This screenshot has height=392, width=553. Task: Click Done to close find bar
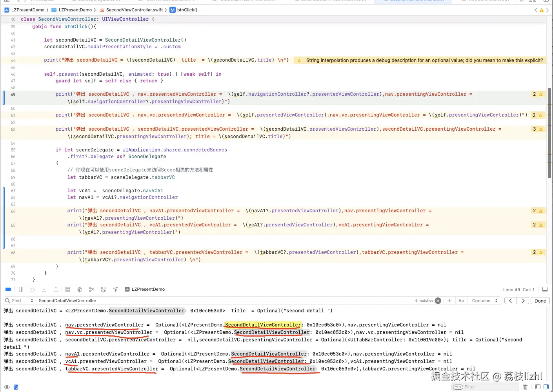540,301
